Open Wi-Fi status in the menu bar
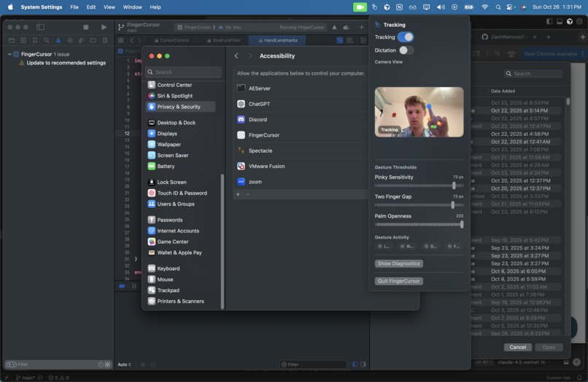The width and height of the screenshot is (588, 382). click(485, 7)
